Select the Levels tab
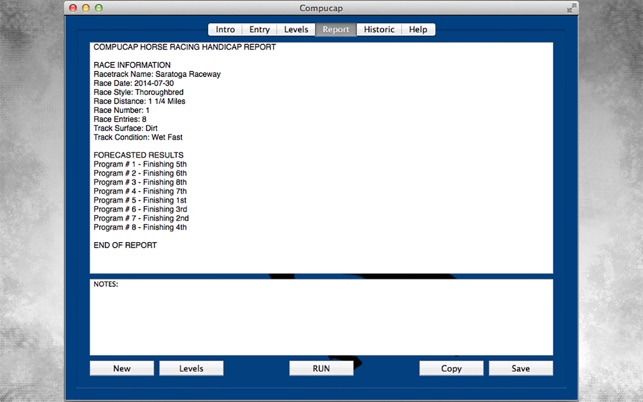This screenshot has width=643, height=402. pos(296,30)
